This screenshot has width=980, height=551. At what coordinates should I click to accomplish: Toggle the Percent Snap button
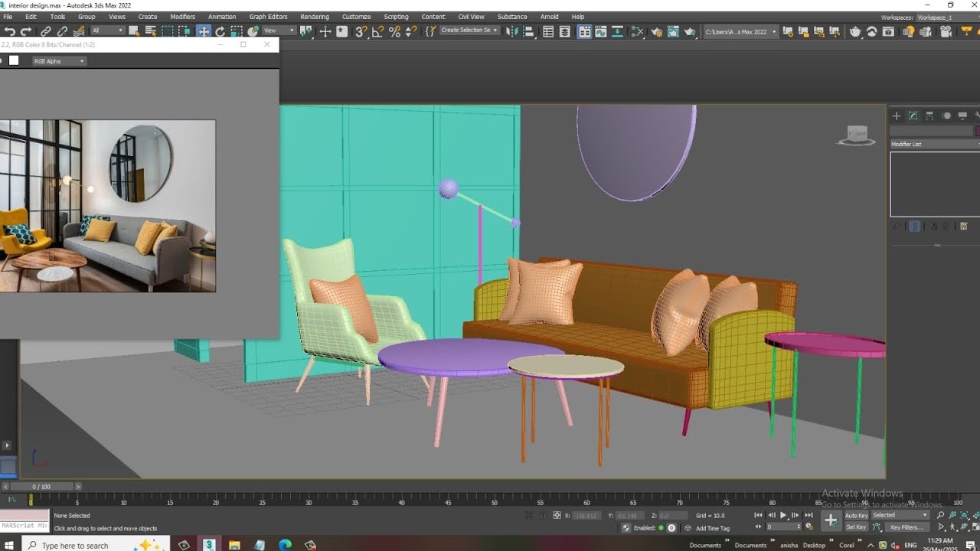(394, 31)
